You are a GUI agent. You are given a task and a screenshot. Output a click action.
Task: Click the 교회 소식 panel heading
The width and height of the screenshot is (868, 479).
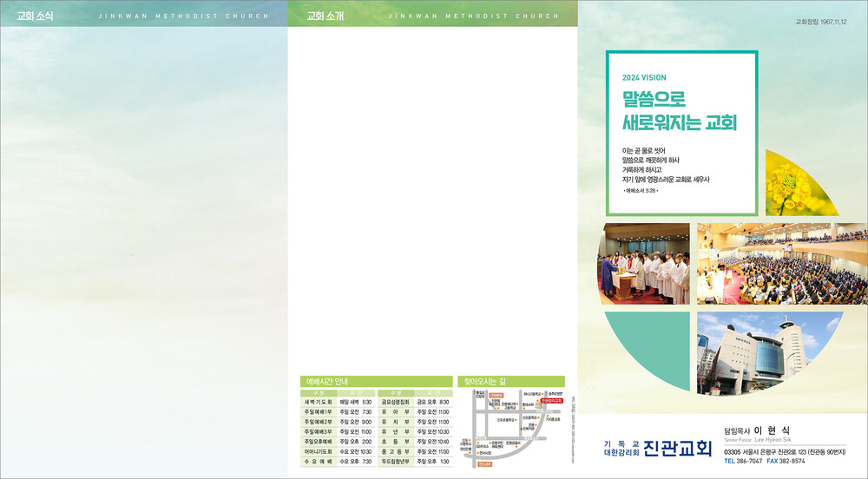click(35, 16)
